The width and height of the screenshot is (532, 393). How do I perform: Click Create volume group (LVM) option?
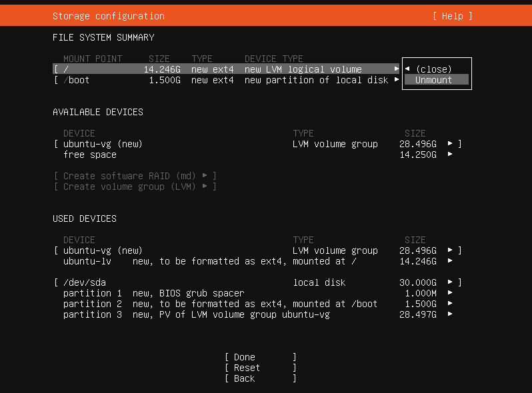135,187
